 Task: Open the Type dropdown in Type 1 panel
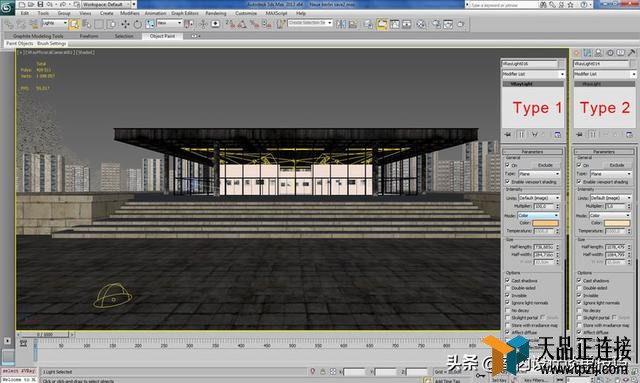pos(539,174)
